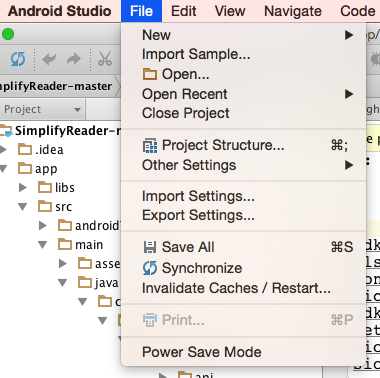Expand the Open Recent submenu

(244, 94)
